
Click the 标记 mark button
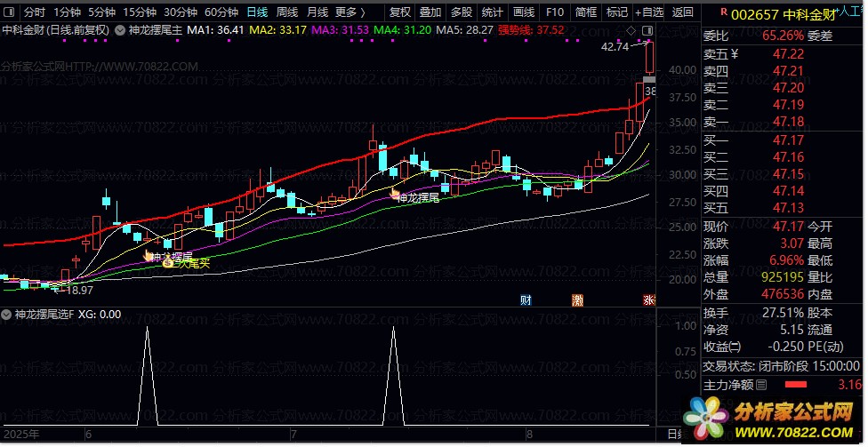616,12
